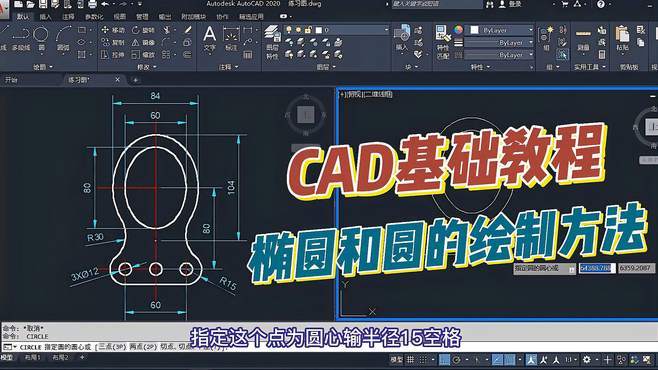
Task: Select the Array tool in Modify panel
Action: 166,55
